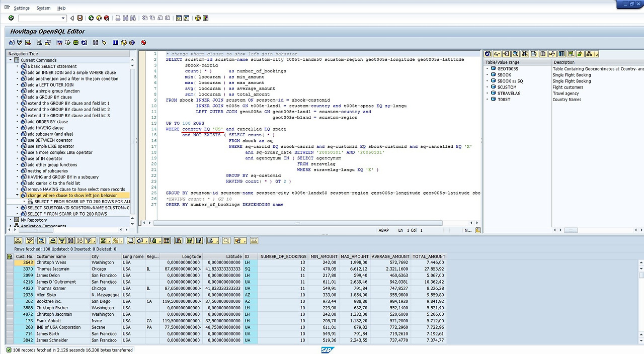Click the row selector for Thomas Kramer
The width and height of the screenshot is (644, 354).
(10, 288)
